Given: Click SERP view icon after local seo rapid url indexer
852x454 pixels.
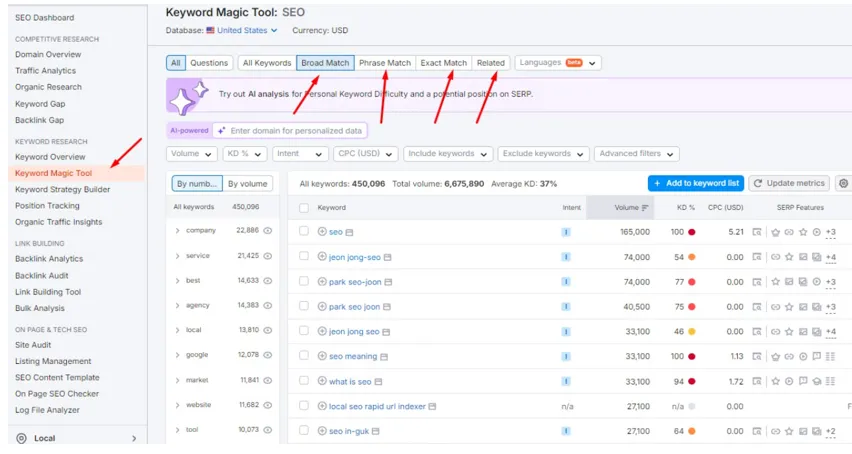Looking at the screenshot, I should coord(432,406).
